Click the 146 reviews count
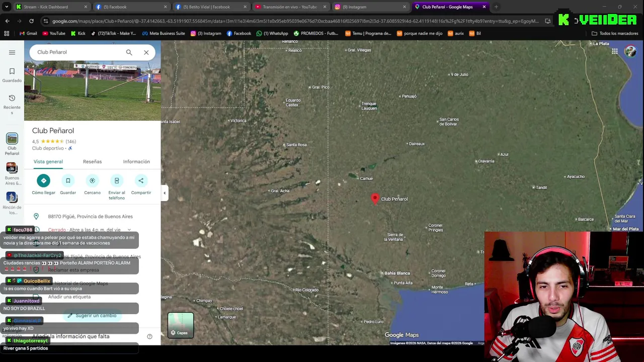Image resolution: width=644 pixels, height=362 pixels. [70, 142]
